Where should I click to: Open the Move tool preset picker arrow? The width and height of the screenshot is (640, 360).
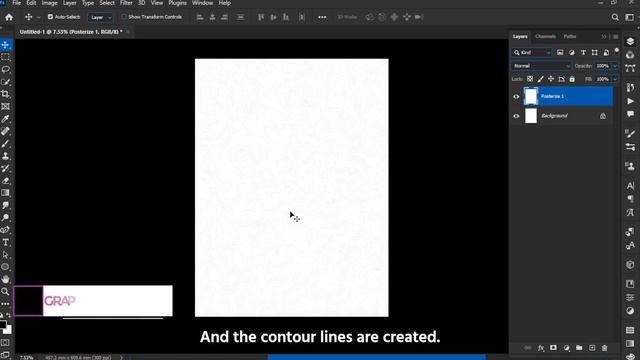pyautogui.click(x=38, y=17)
